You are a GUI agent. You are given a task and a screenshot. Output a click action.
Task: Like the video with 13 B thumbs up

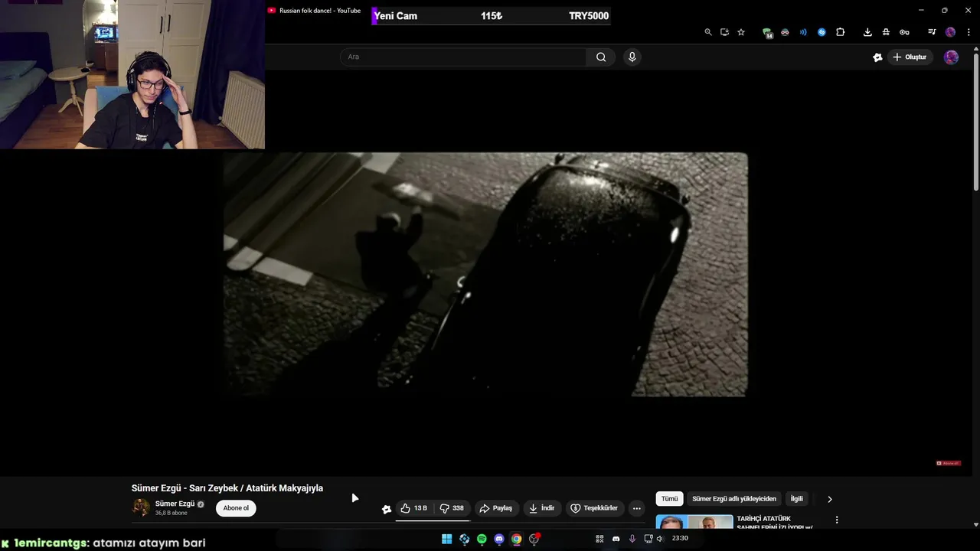click(x=414, y=508)
